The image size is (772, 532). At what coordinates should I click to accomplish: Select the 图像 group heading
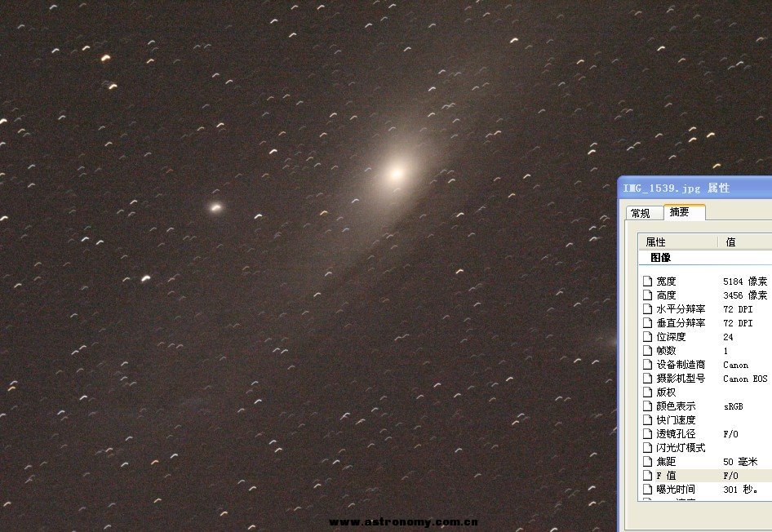(x=660, y=258)
